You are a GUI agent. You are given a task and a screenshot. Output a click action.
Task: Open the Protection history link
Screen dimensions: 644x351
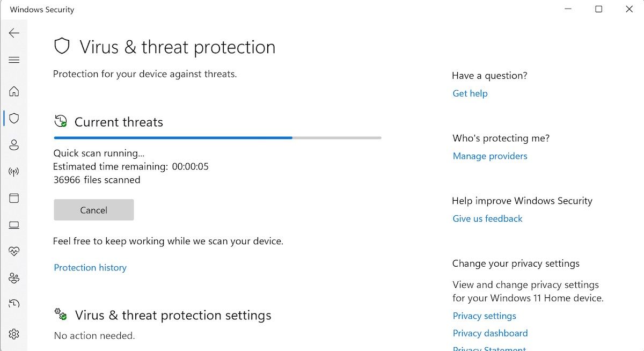pyautogui.click(x=90, y=267)
